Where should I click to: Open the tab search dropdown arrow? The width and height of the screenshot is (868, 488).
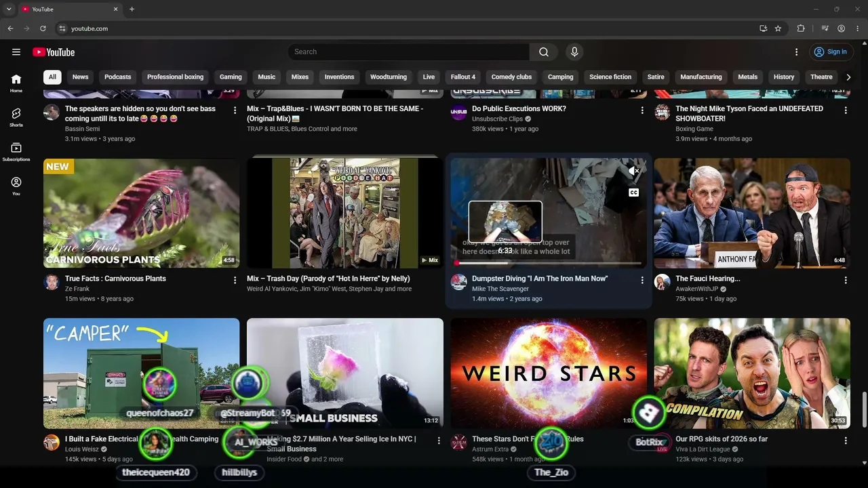point(9,9)
